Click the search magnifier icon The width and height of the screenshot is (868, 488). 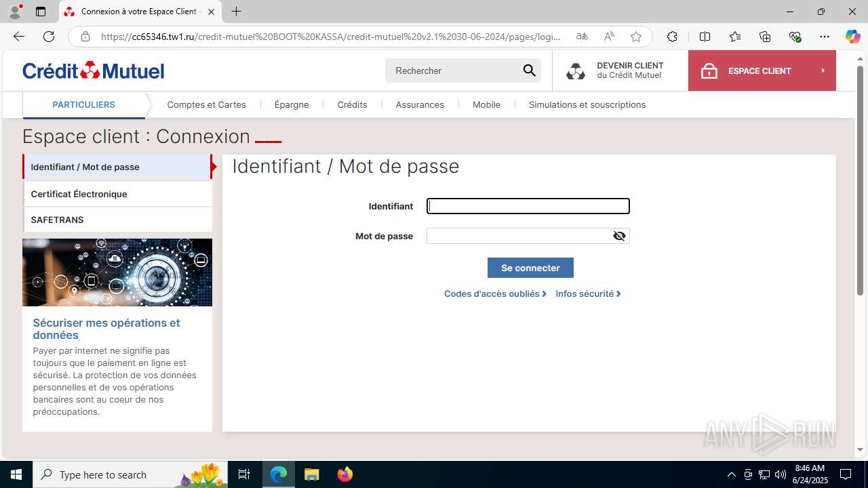(x=529, y=70)
